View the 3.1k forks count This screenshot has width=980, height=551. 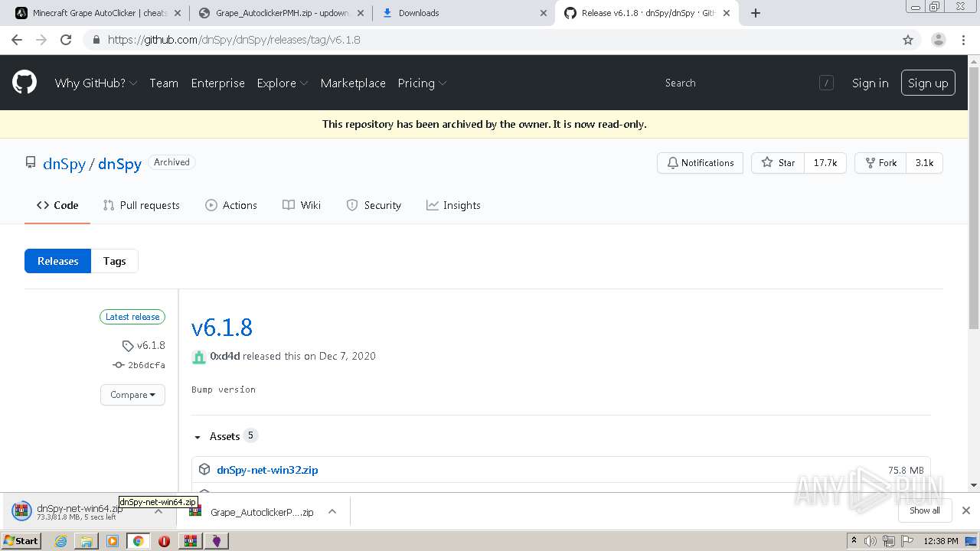(924, 163)
